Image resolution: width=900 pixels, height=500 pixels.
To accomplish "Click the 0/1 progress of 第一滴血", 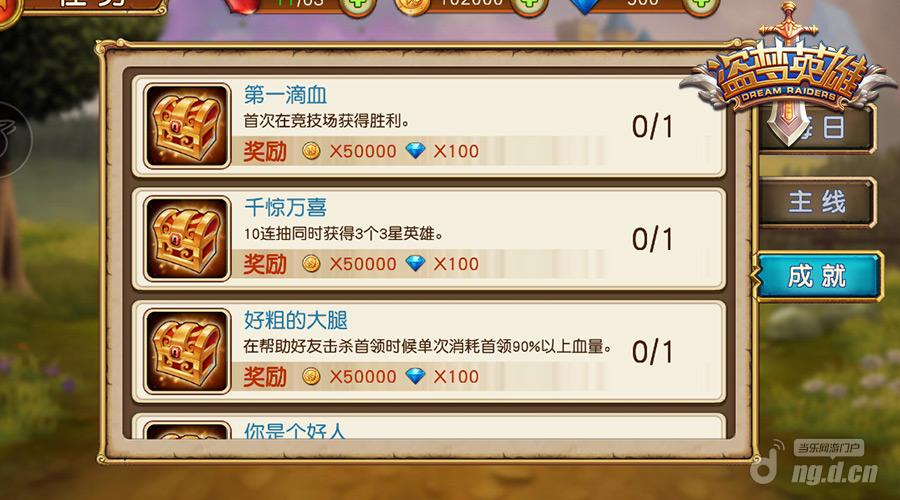I will click(653, 126).
